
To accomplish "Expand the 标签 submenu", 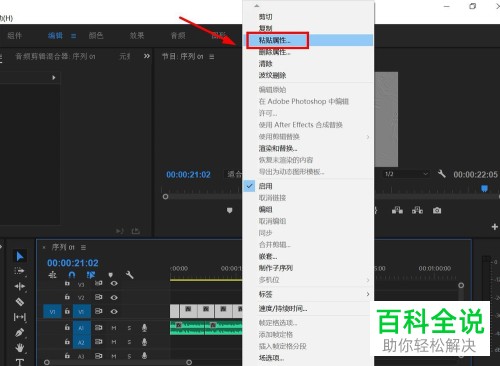I will click(x=368, y=294).
